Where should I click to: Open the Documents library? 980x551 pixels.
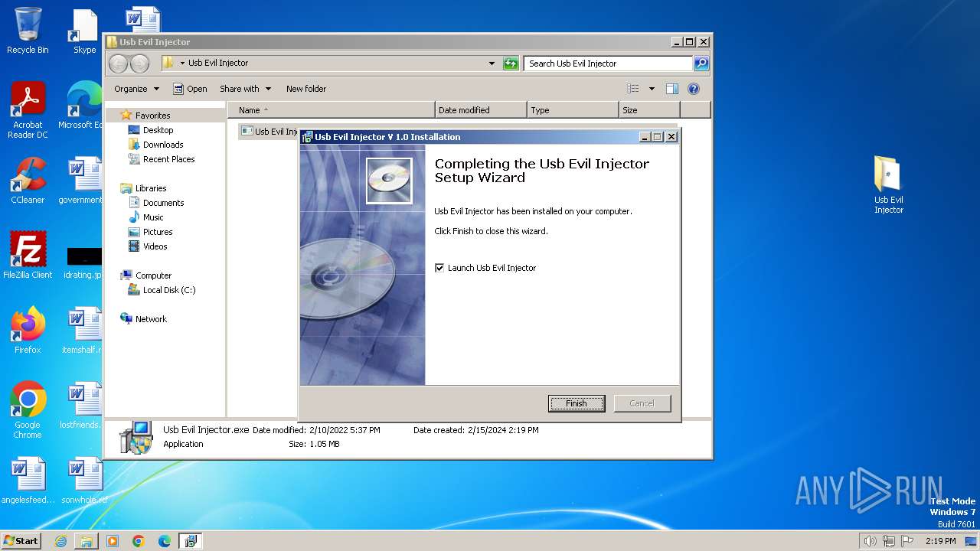(x=163, y=203)
